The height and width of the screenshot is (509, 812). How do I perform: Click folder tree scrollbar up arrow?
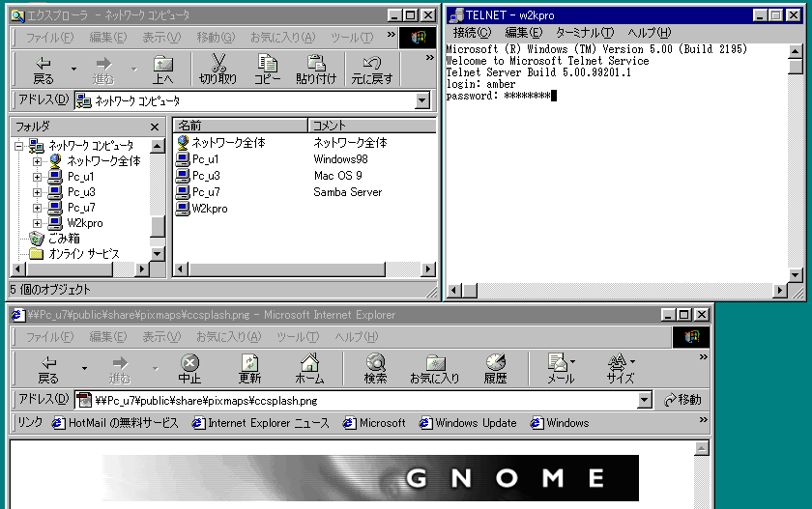tap(158, 146)
